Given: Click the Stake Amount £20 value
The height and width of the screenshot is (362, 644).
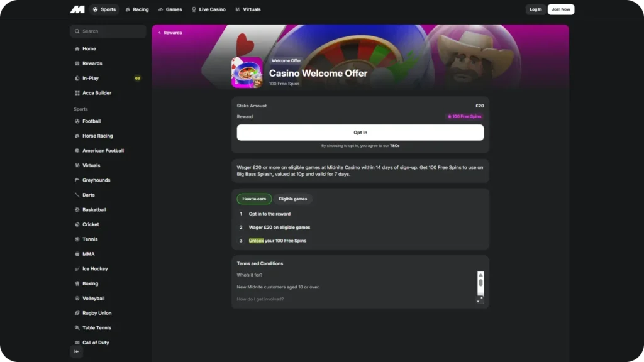Looking at the screenshot, I should [x=480, y=106].
